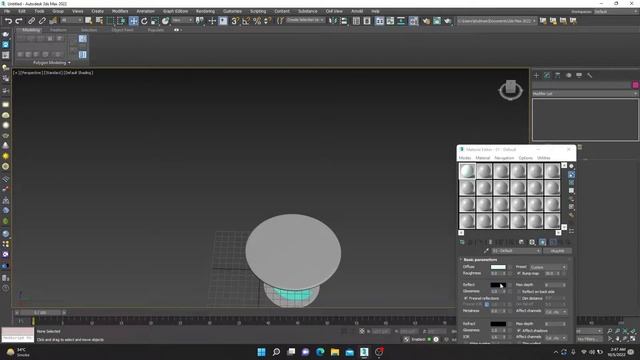Click the Reflect color swatch
This screenshot has width=640, height=360.
(498, 285)
